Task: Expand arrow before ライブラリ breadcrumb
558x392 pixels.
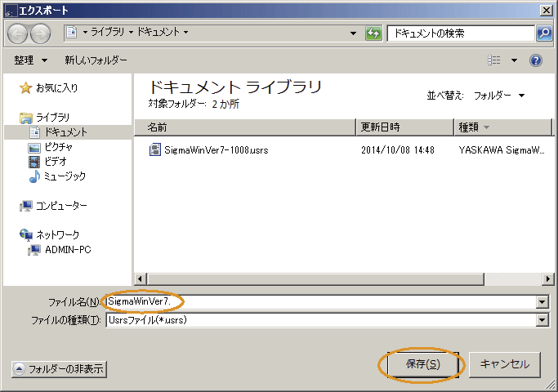Action: coord(85,33)
